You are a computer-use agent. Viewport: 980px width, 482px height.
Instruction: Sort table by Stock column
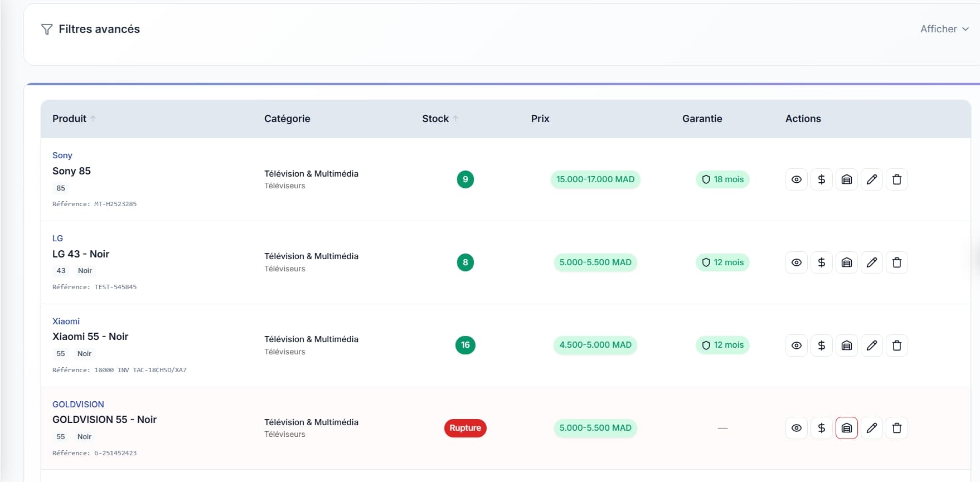point(440,119)
